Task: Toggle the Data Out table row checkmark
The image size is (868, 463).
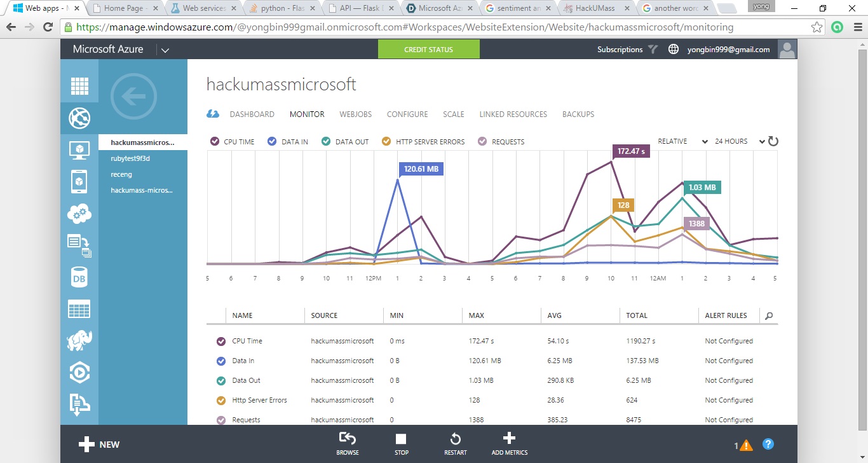Action: [221, 381]
